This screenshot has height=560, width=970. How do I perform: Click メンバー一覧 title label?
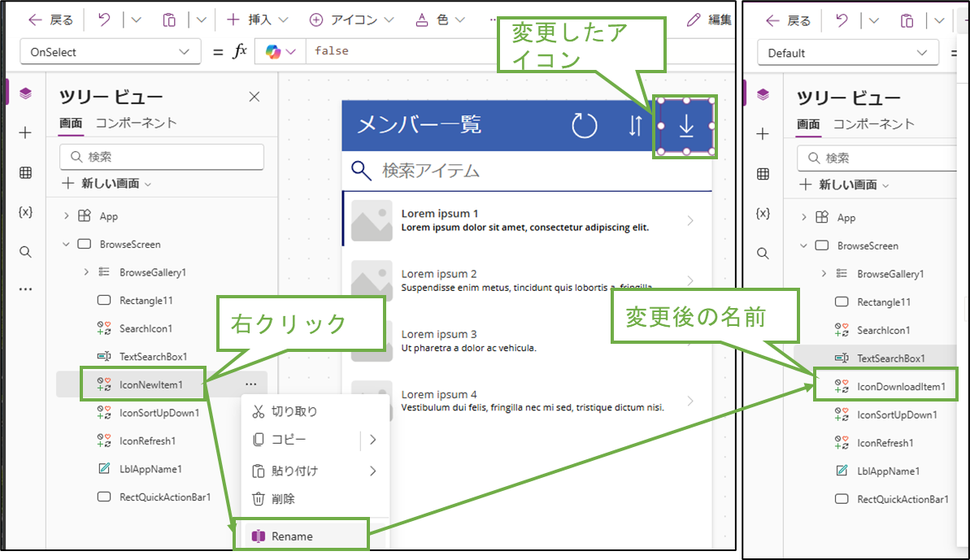[x=420, y=125]
